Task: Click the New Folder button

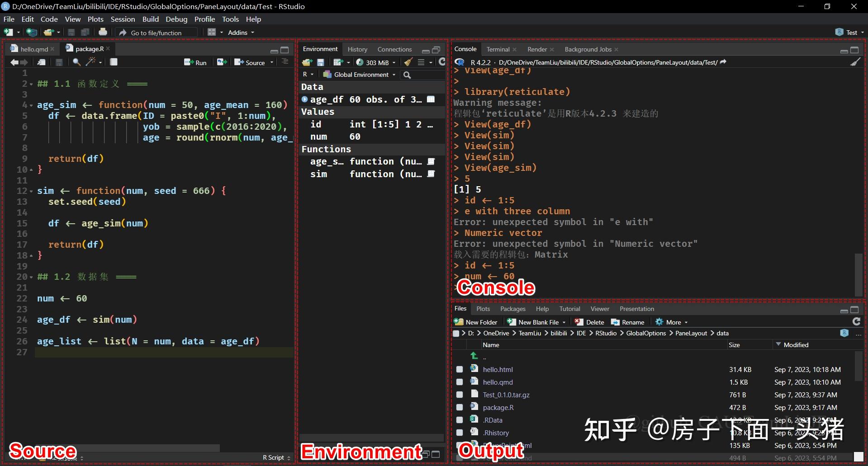Action: [x=476, y=322]
